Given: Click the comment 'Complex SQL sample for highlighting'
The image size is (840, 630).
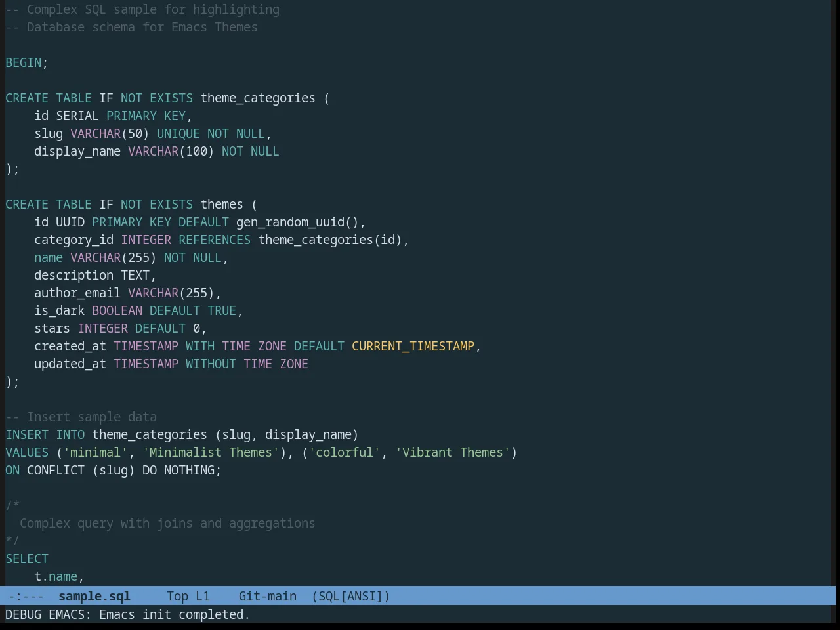Looking at the screenshot, I should tap(153, 9).
